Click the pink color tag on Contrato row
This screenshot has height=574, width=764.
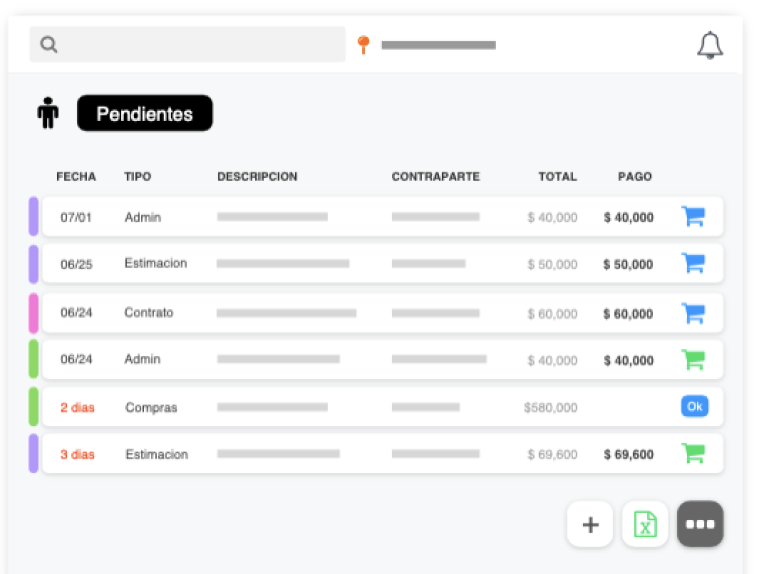[x=34, y=312]
